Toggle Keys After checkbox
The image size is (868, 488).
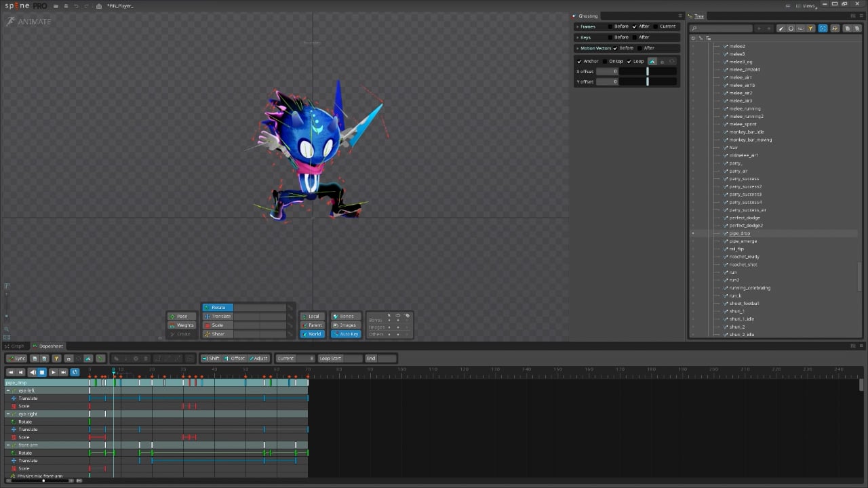tap(634, 37)
